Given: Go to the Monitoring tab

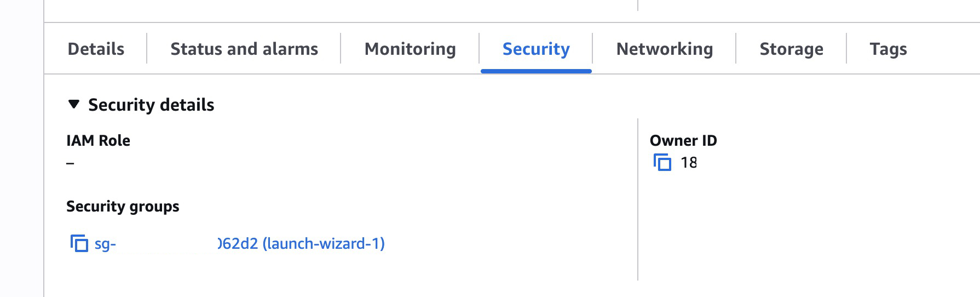Looking at the screenshot, I should click(x=410, y=49).
